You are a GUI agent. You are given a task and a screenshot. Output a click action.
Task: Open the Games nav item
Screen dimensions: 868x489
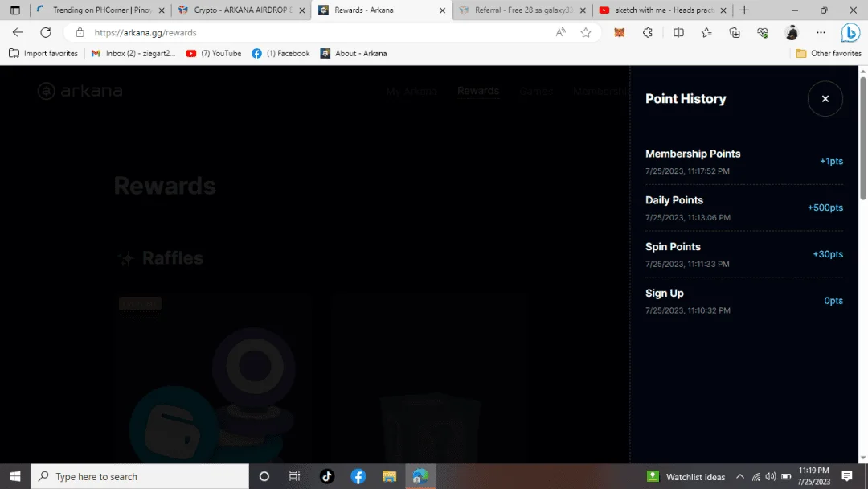(x=536, y=92)
